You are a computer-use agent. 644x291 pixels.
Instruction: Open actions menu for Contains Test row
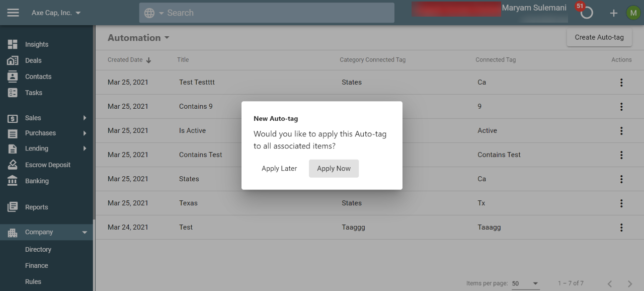tap(621, 155)
